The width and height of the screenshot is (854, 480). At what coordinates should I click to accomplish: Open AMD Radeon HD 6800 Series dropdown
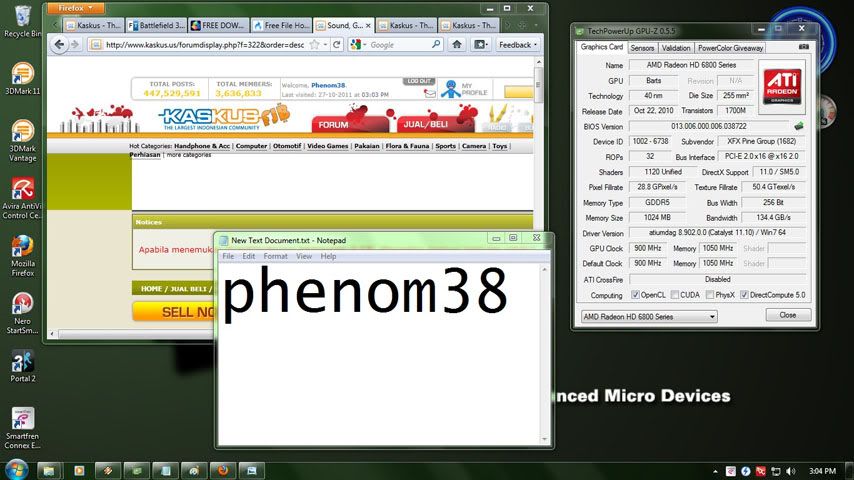click(649, 317)
